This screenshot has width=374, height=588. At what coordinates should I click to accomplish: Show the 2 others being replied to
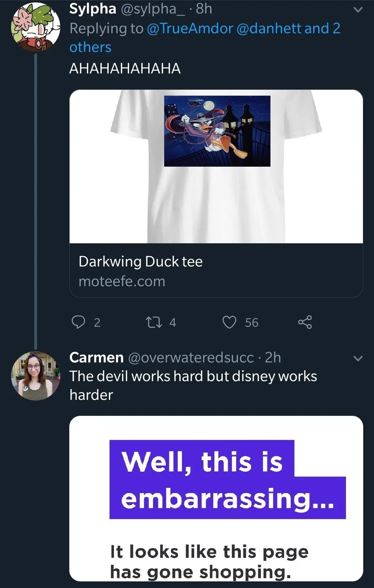(x=90, y=47)
